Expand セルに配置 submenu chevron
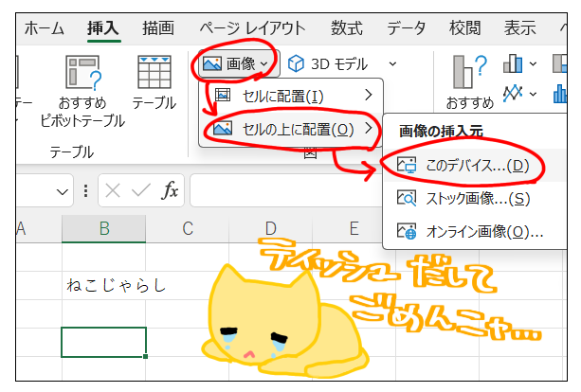581x392 pixels. pyautogui.click(x=368, y=96)
